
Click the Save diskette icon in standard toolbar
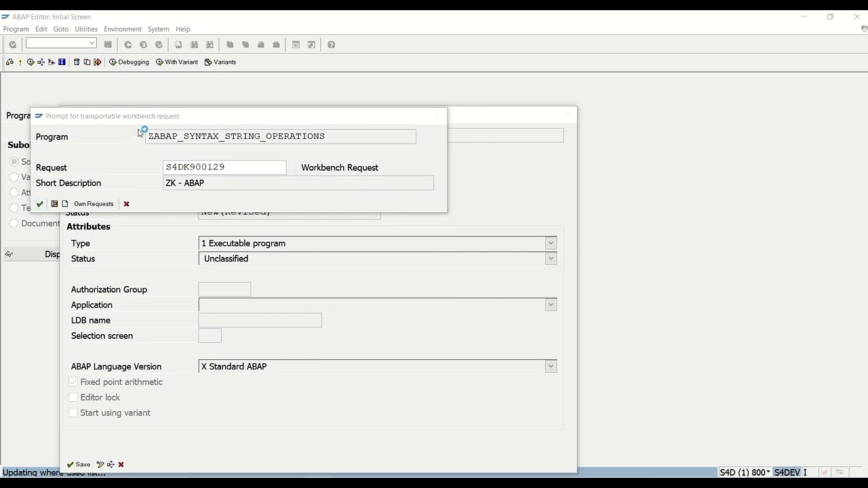[108, 45]
